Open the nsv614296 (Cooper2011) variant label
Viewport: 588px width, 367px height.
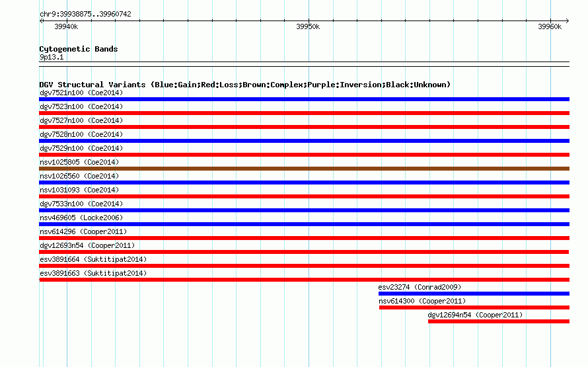click(x=83, y=231)
